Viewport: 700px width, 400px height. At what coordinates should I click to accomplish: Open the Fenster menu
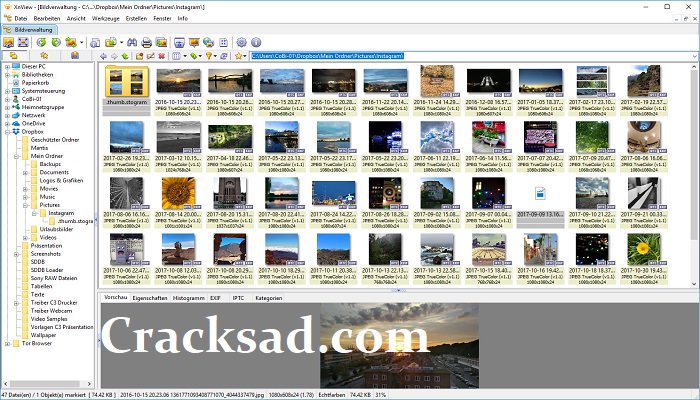click(x=162, y=18)
